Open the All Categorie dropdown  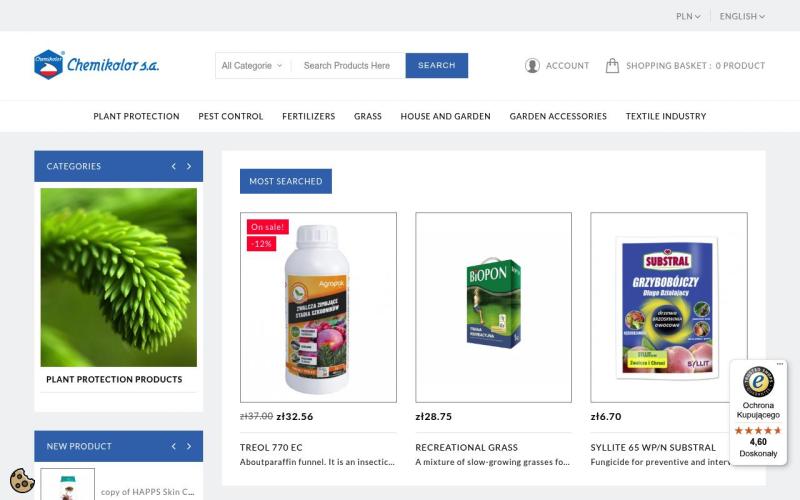tap(252, 65)
